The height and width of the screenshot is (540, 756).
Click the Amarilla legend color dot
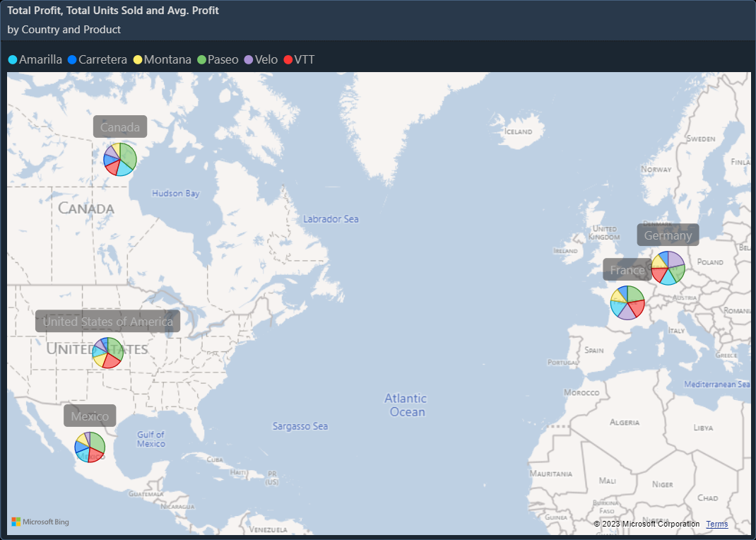point(13,60)
